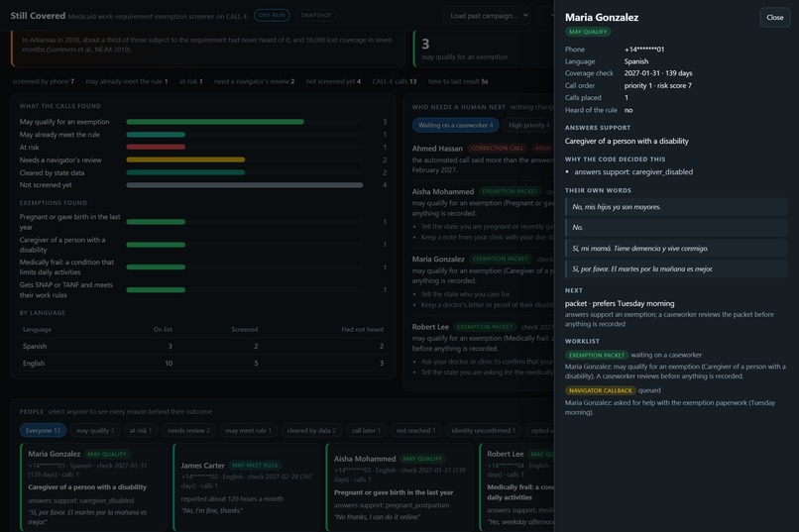Open Aisha Mohammed person card

[399, 487]
